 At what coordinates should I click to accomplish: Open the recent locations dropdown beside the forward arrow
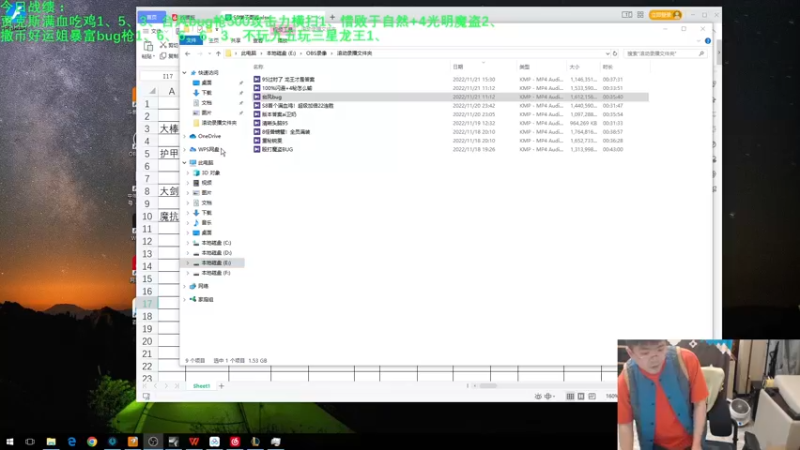click(x=209, y=54)
